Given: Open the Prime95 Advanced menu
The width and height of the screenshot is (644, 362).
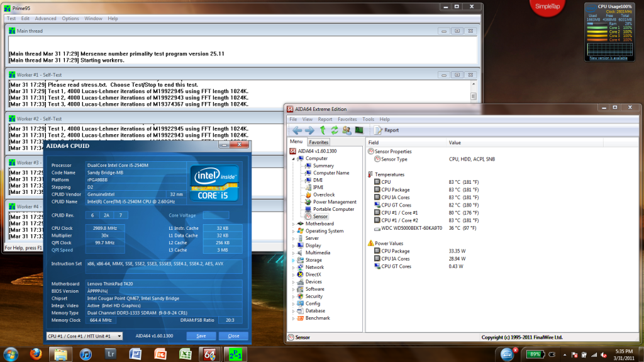Looking at the screenshot, I should coord(45,18).
